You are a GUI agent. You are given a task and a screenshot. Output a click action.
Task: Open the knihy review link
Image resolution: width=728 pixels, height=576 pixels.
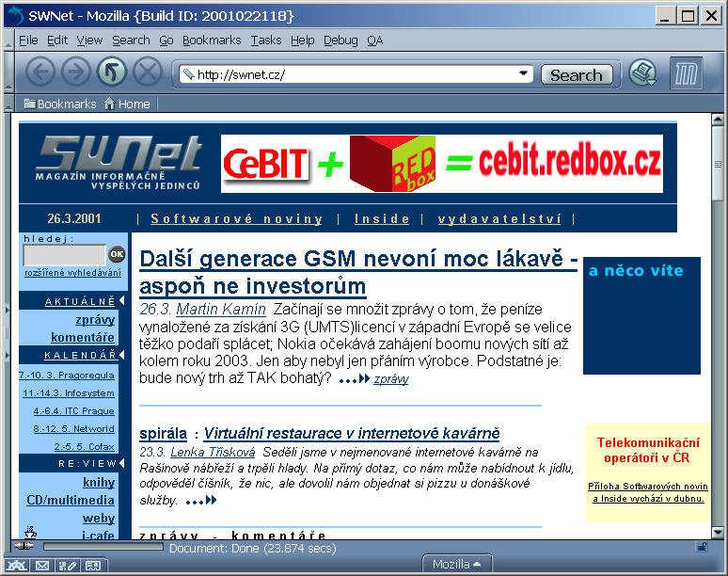99,482
